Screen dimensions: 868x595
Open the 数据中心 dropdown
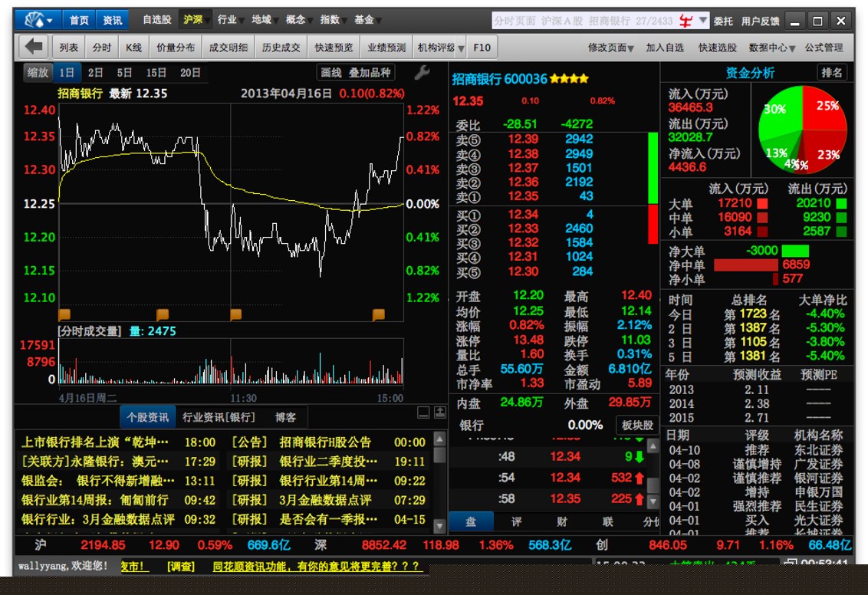(x=771, y=48)
